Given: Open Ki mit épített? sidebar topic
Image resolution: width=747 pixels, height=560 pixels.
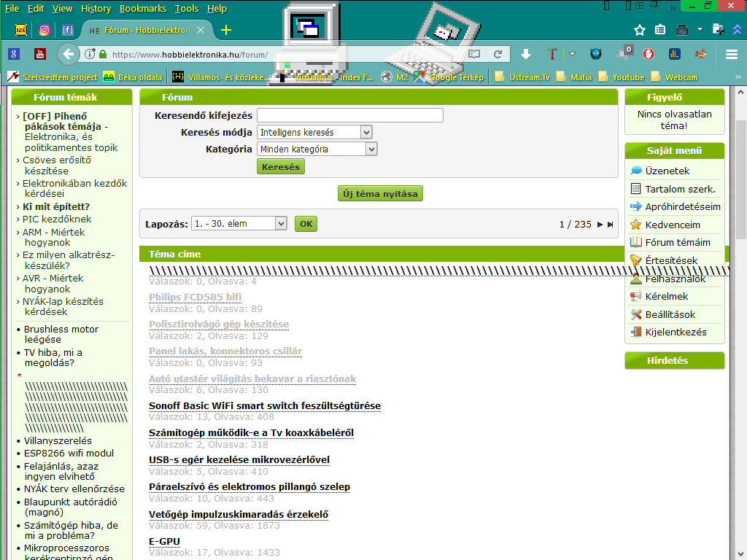Looking at the screenshot, I should click(x=55, y=206).
